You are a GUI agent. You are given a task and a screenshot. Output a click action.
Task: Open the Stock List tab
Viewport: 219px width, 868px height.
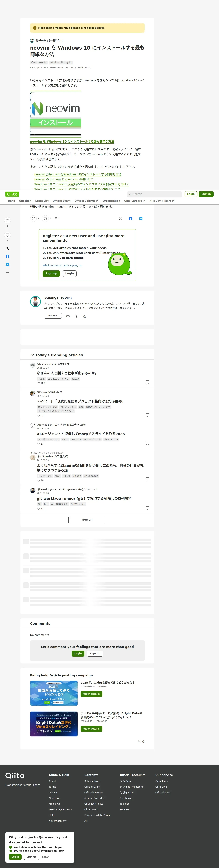click(42, 201)
